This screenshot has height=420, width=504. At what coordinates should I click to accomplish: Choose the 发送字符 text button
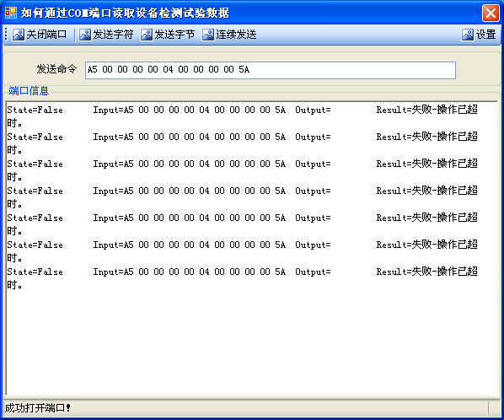pyautogui.click(x=113, y=35)
